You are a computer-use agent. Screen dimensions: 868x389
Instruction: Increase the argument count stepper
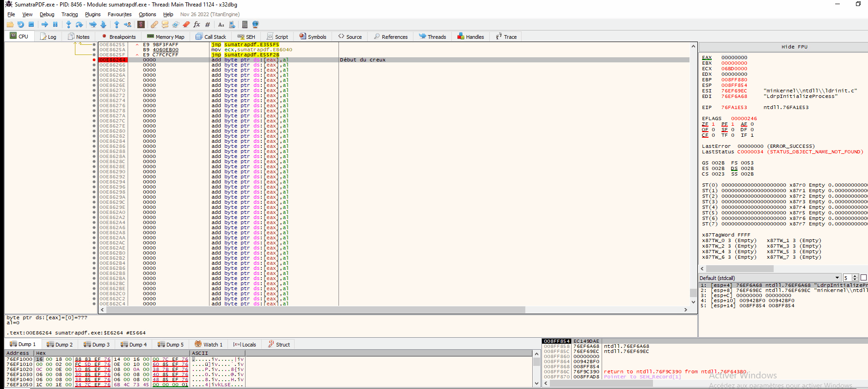click(x=855, y=276)
